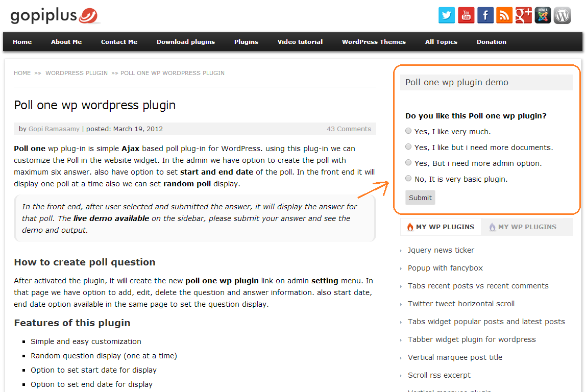586x392 pixels.
Task: Open the Twitter social icon
Action: click(x=447, y=15)
